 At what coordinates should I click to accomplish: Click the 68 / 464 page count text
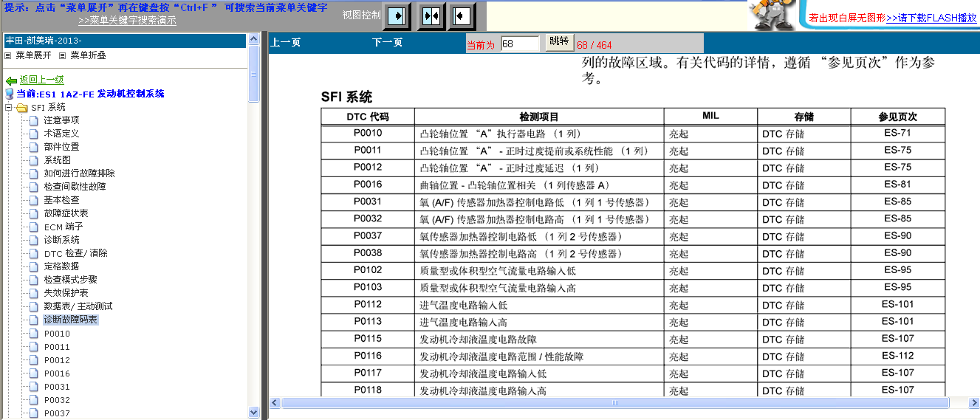(x=594, y=44)
